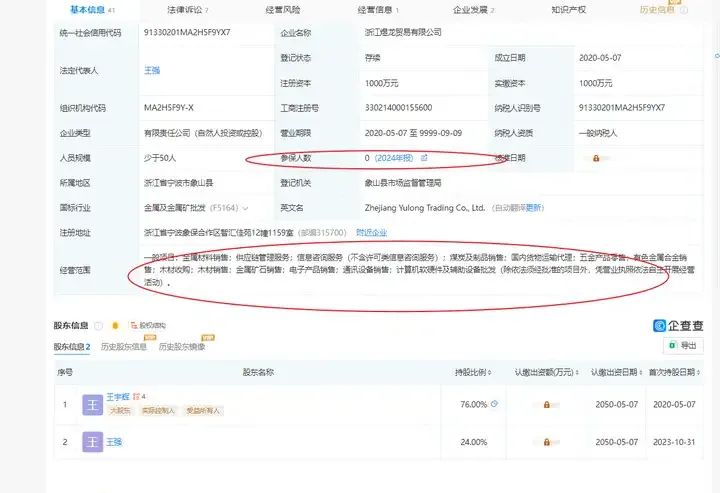Image resolution: width=720 pixels, height=493 pixels.
Task: Open the 2024年报 link
Action: tap(394, 158)
